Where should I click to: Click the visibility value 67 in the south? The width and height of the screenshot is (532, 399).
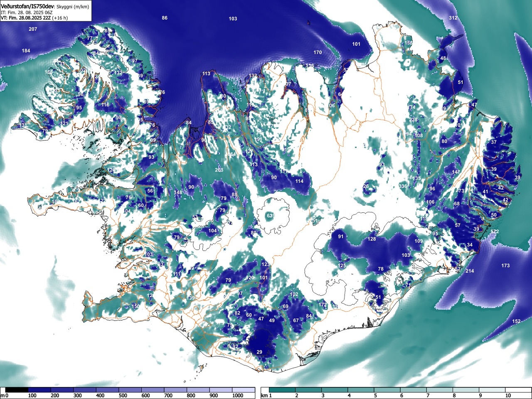(x=296, y=320)
